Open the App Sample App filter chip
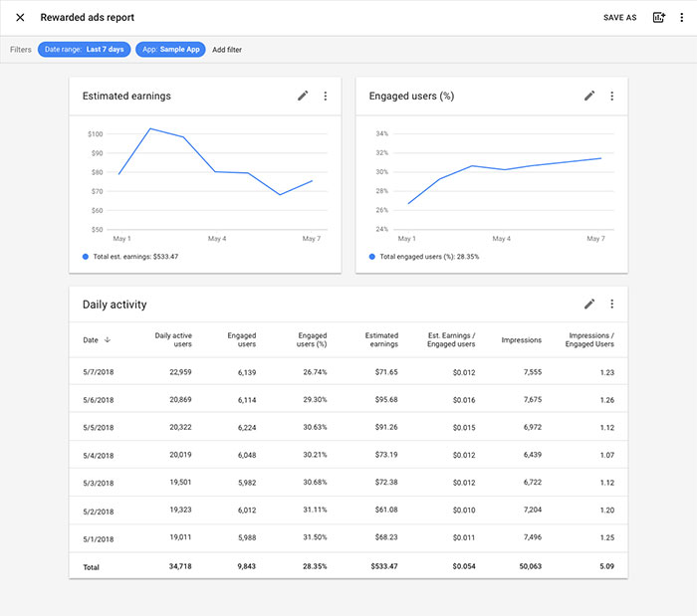The image size is (697, 616). (170, 50)
